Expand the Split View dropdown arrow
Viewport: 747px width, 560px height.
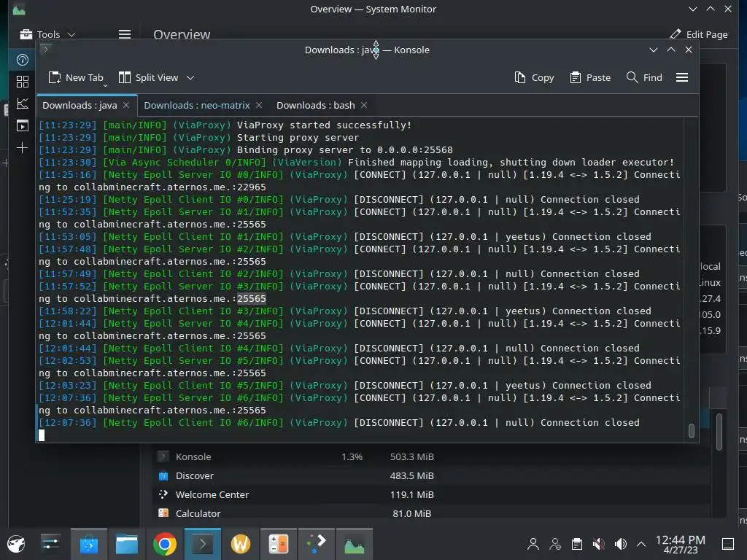tap(190, 77)
